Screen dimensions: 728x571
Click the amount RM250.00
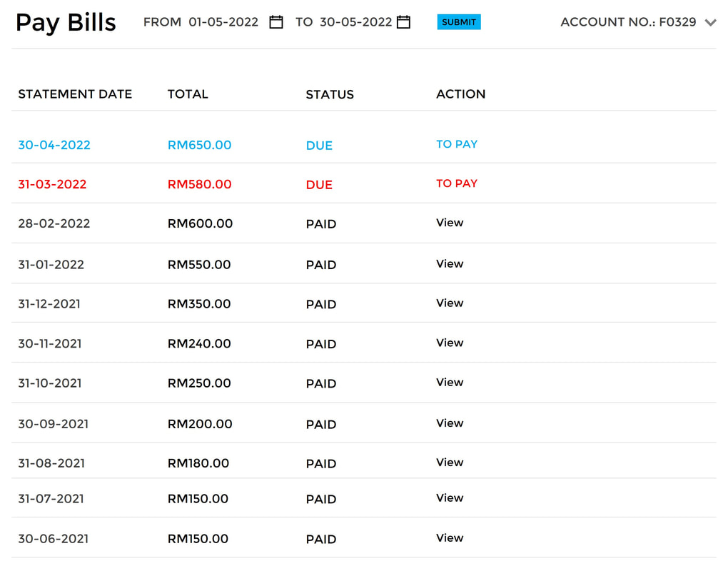click(199, 383)
